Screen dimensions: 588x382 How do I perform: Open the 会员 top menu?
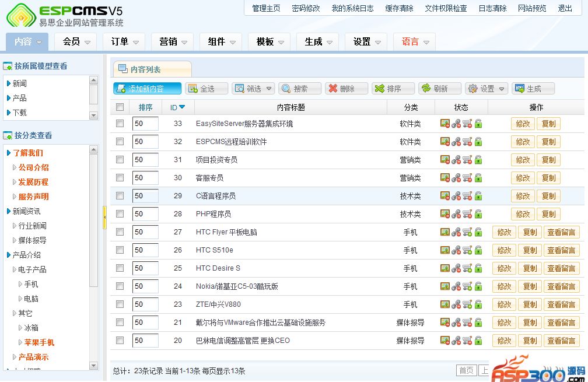tap(76, 41)
